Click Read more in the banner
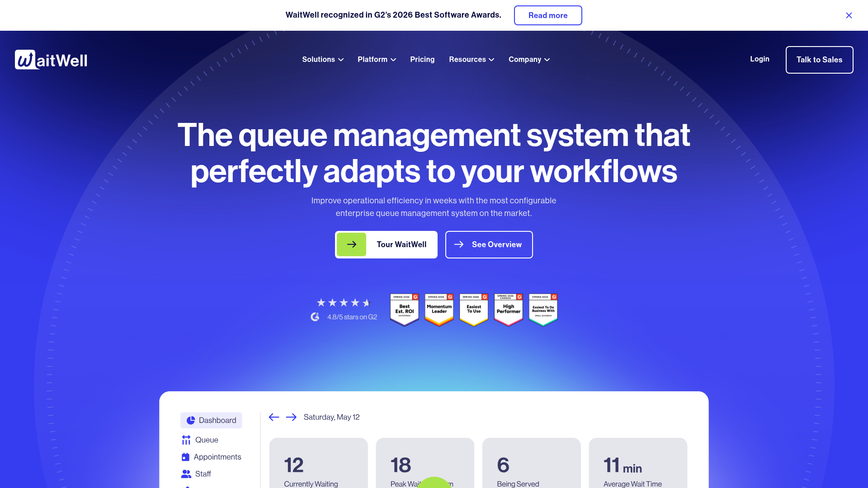 click(548, 15)
